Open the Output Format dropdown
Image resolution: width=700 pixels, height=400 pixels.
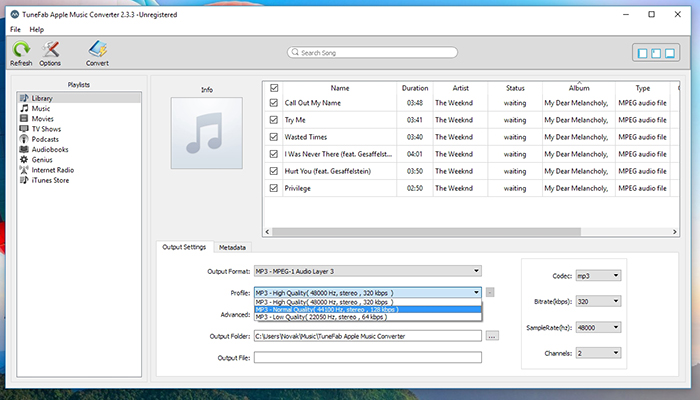click(368, 271)
